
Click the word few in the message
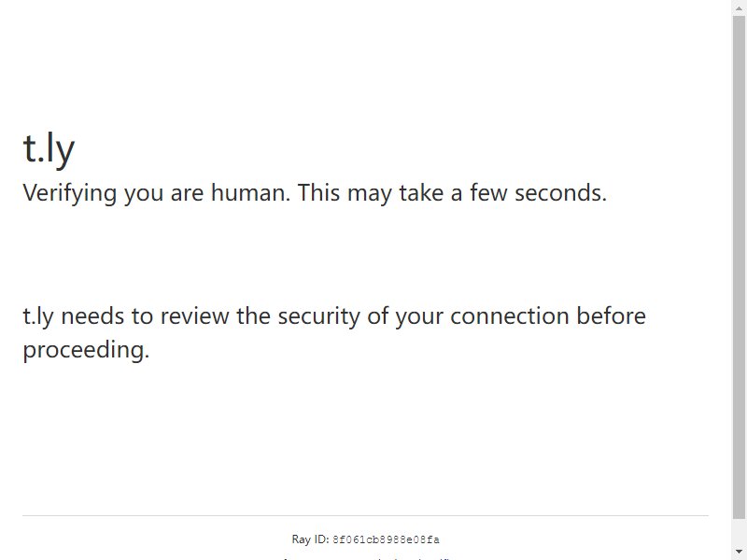(488, 193)
